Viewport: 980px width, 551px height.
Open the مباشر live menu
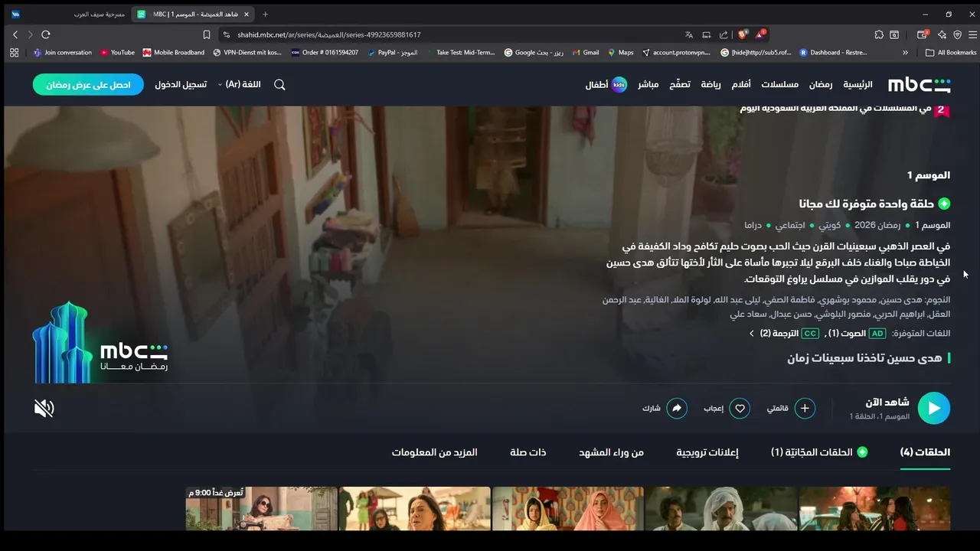pos(648,84)
